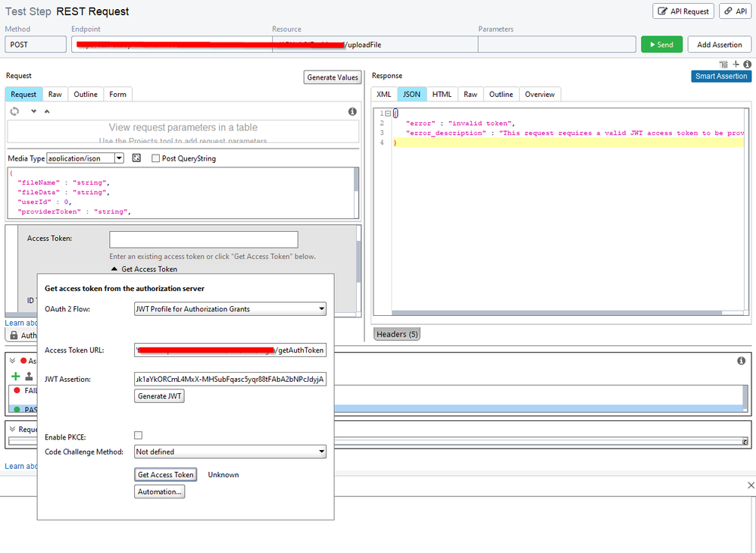Click the green plus add assertion icon
Screen dimensions: 756x553
pos(15,376)
